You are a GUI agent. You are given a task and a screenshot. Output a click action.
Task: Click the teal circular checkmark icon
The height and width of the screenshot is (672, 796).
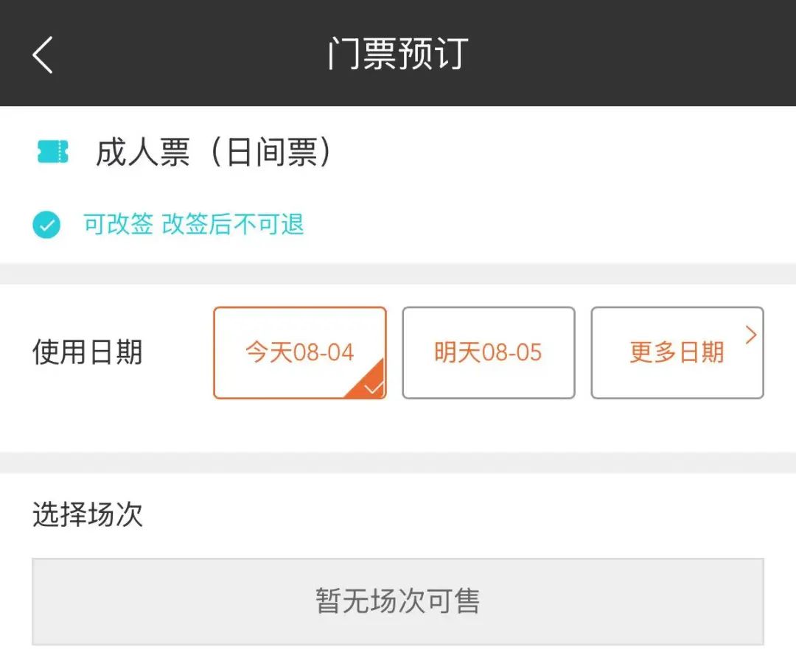pos(46,225)
